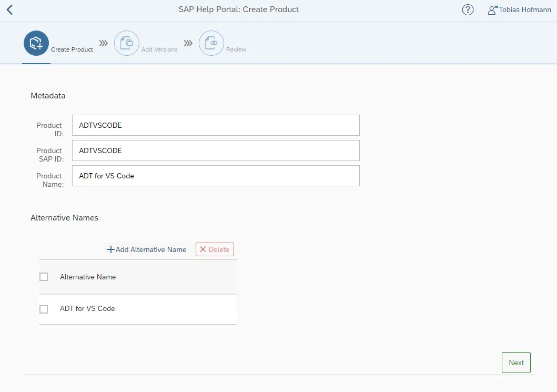
Task: Click the Alternative Name column header
Action: click(88, 277)
